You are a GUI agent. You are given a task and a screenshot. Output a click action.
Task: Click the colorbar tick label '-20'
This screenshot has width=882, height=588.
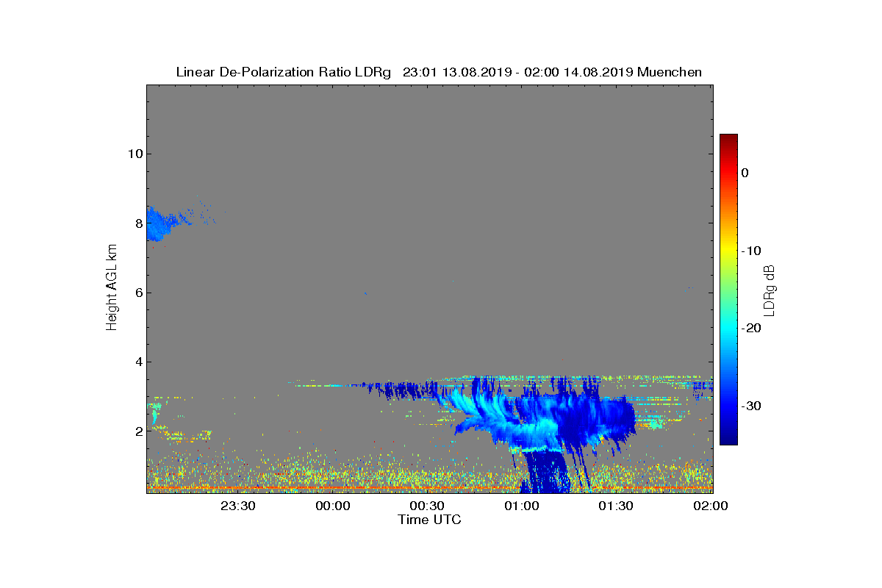click(751, 329)
